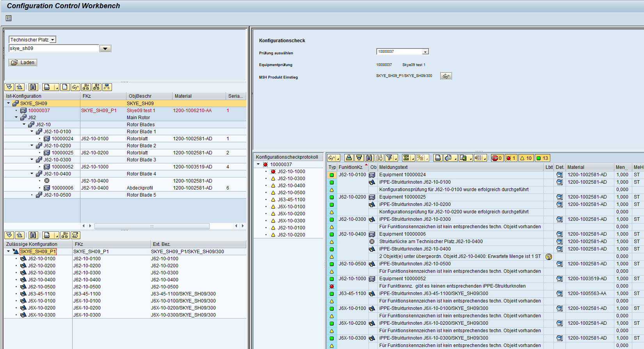Expand all nodes in Zulässige Konfiguration toolbar
Image resolution: width=644 pixels, height=349 pixels.
pyautogui.click(x=9, y=235)
